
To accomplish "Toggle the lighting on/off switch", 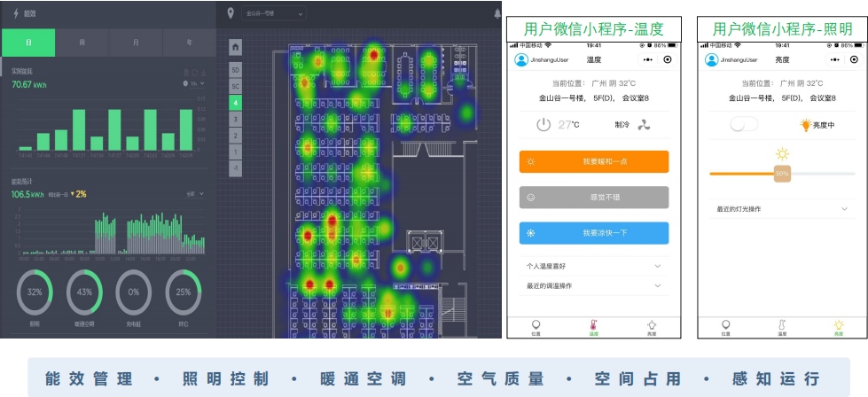I will click(x=744, y=125).
